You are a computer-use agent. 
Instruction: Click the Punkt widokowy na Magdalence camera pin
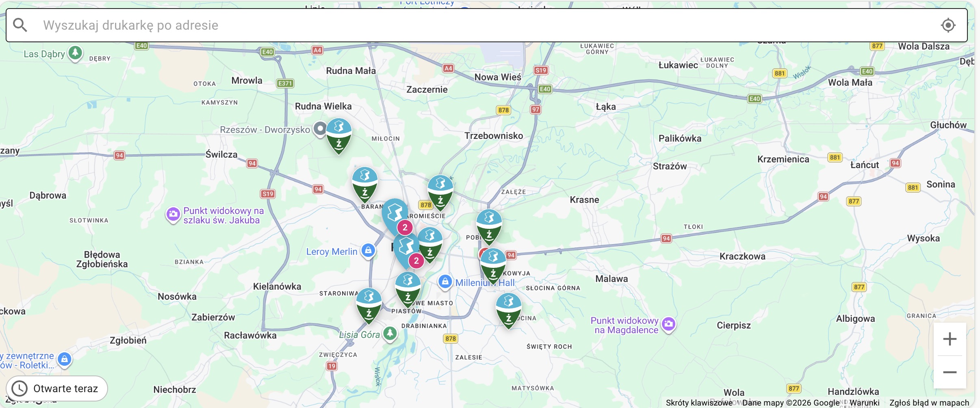[x=668, y=324]
